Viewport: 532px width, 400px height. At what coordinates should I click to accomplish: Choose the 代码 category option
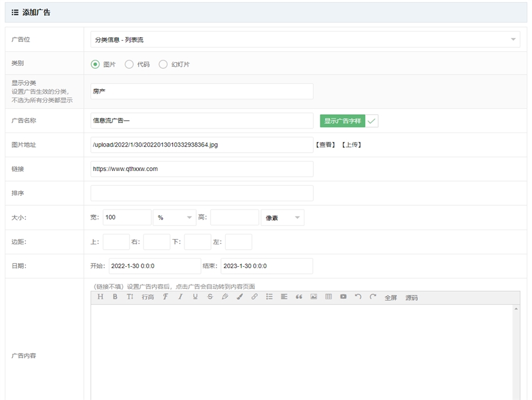129,64
